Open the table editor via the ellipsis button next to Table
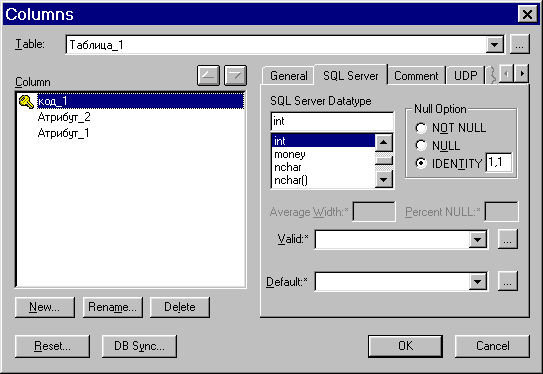Image resolution: width=543 pixels, height=374 pixels. tap(519, 44)
